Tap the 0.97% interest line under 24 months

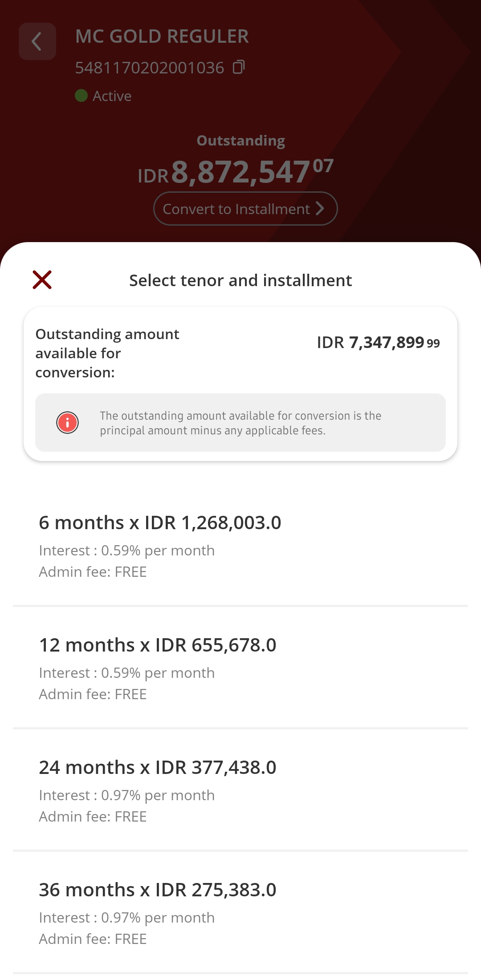point(127,795)
